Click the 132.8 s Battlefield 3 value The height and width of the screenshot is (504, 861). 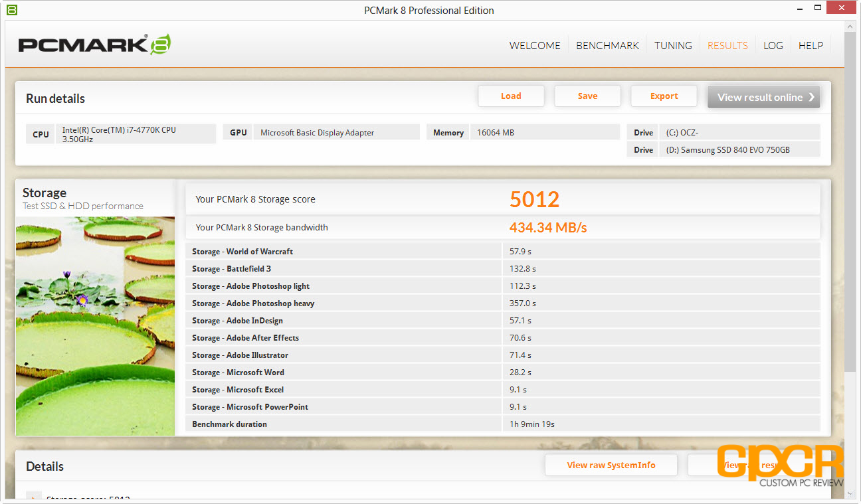tap(523, 269)
